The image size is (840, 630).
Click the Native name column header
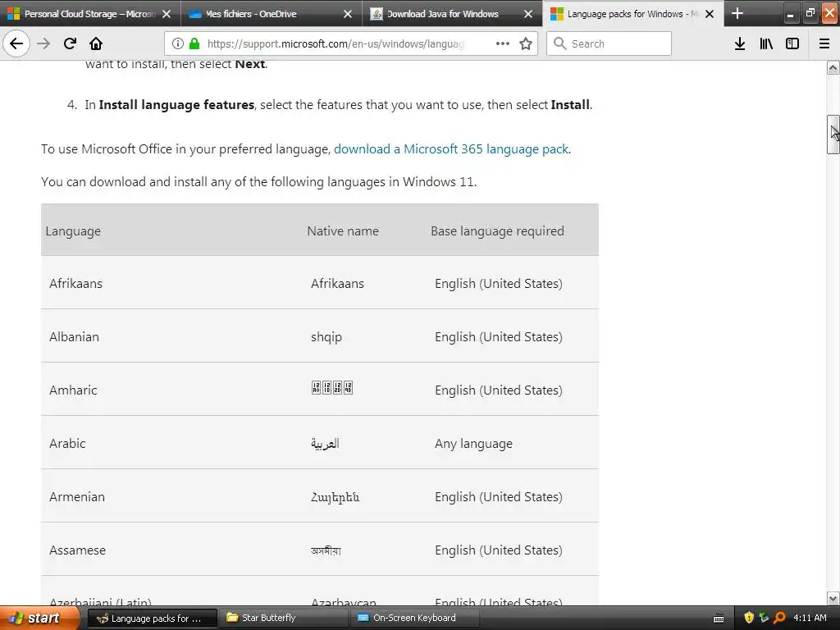click(x=343, y=231)
